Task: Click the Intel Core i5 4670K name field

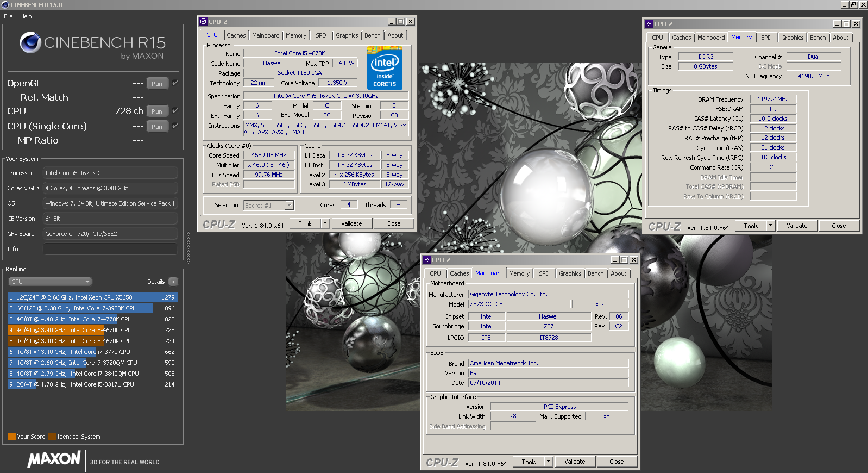Action: pyautogui.click(x=300, y=53)
